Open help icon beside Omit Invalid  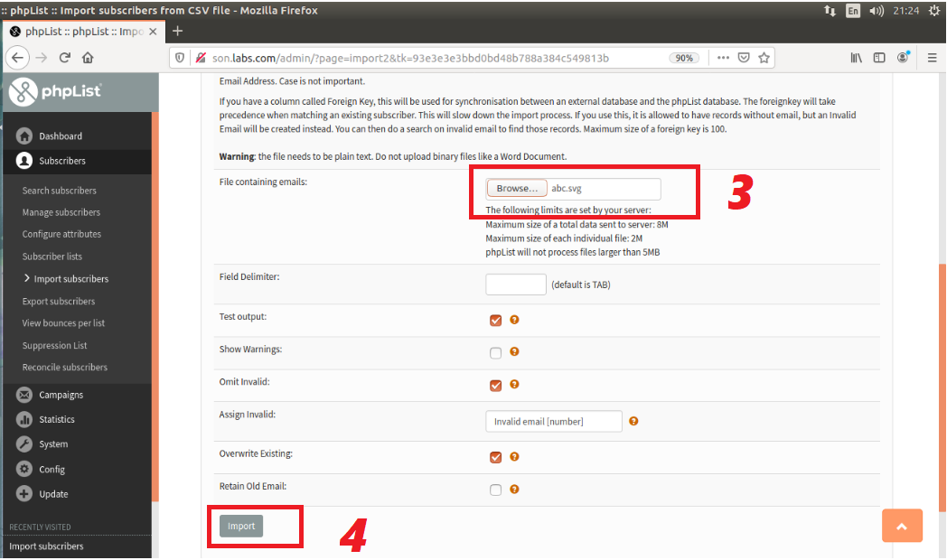point(514,384)
